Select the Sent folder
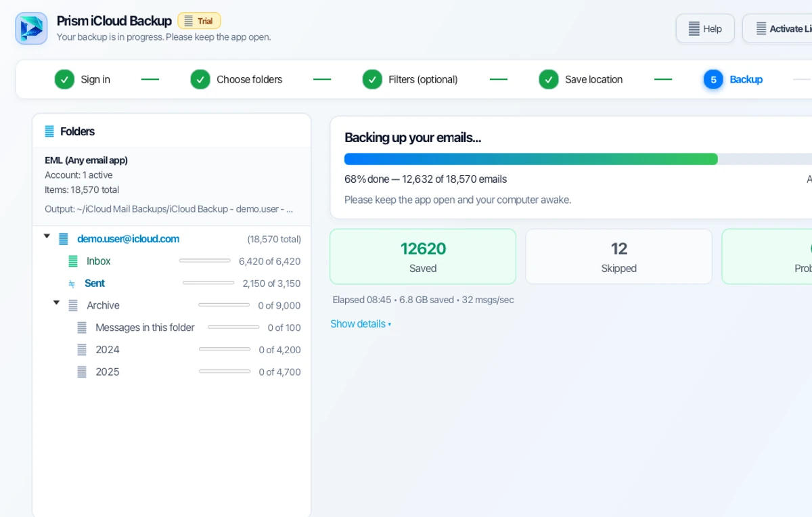The image size is (812, 517). (95, 284)
